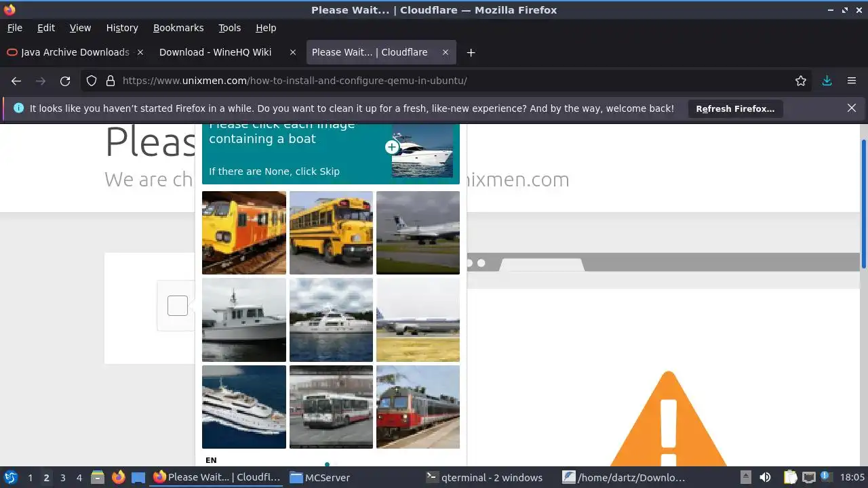Screen dimensions: 868x488
Task: Bookmark this page with the star
Action: pos(801,81)
